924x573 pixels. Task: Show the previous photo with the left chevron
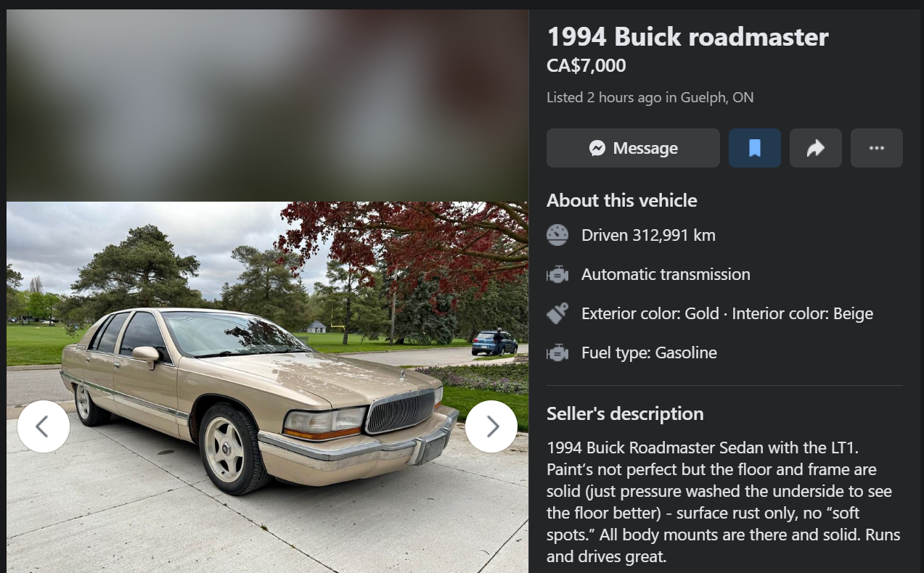coord(44,426)
